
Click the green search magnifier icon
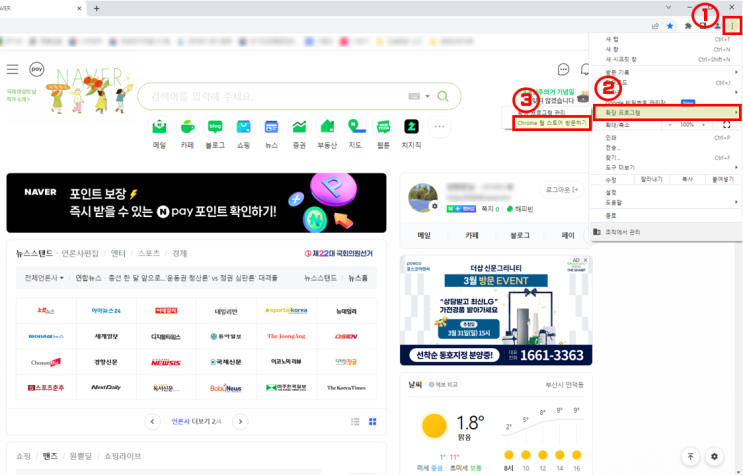click(x=443, y=96)
